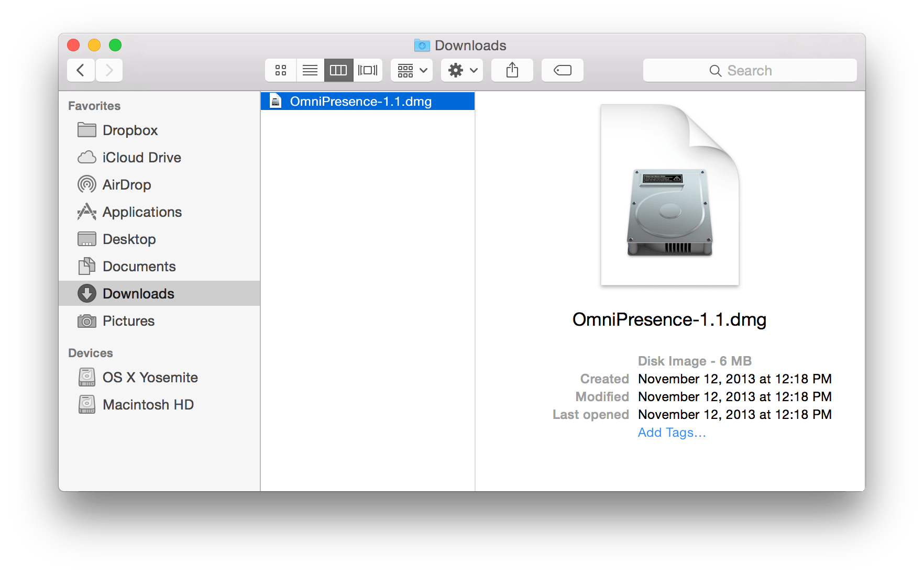Select the Macintosh HD device

coord(159,405)
